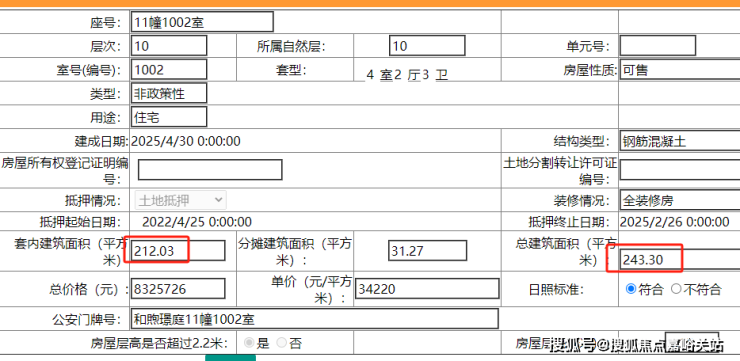The image size is (740, 361).
Task: Click the 总建筑面积 field showing 243.30
Action: 680,260
